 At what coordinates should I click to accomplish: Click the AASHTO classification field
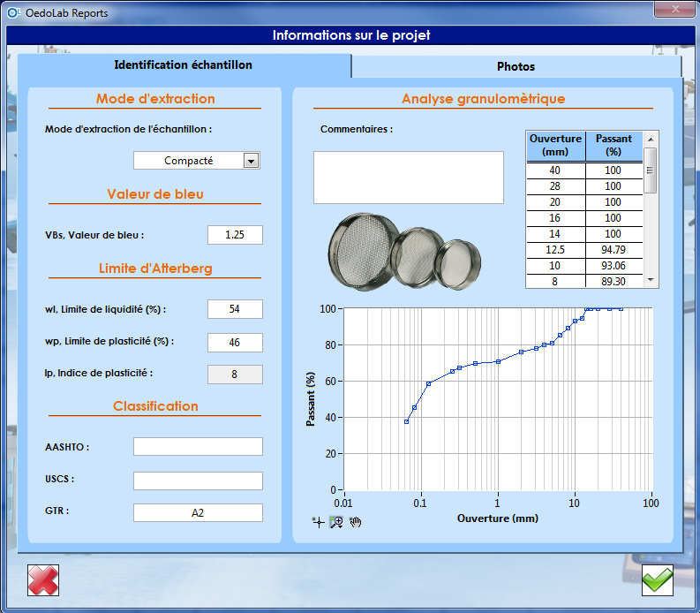(x=198, y=447)
